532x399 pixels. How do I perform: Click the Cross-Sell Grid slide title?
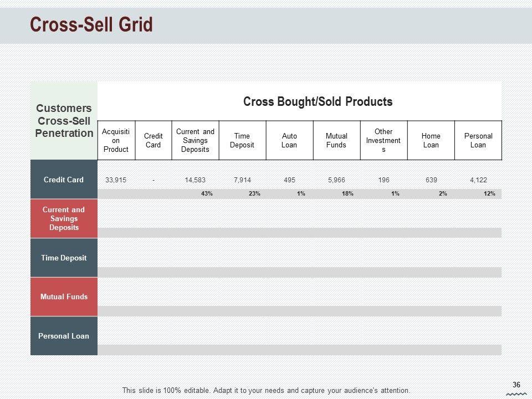[x=91, y=25]
